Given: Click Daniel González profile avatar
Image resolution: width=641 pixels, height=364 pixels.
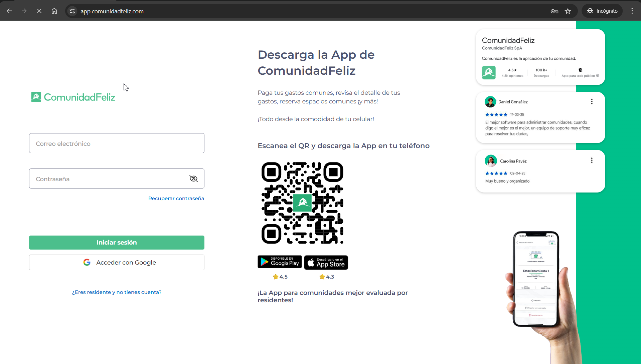Looking at the screenshot, I should click(x=490, y=102).
